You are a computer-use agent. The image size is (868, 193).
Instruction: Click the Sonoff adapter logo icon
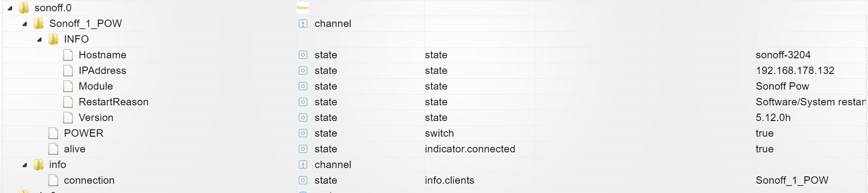[x=303, y=7]
